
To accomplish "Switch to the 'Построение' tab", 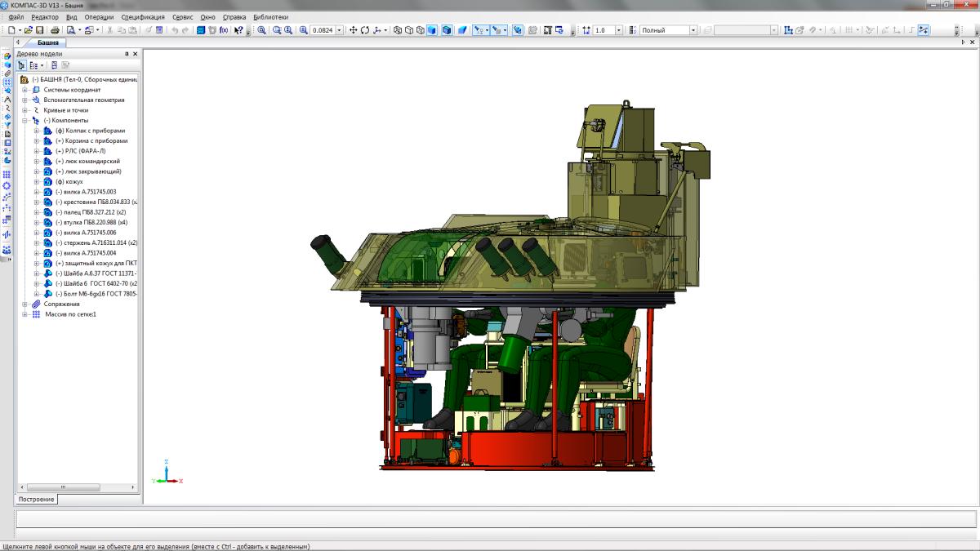I will pos(37,499).
